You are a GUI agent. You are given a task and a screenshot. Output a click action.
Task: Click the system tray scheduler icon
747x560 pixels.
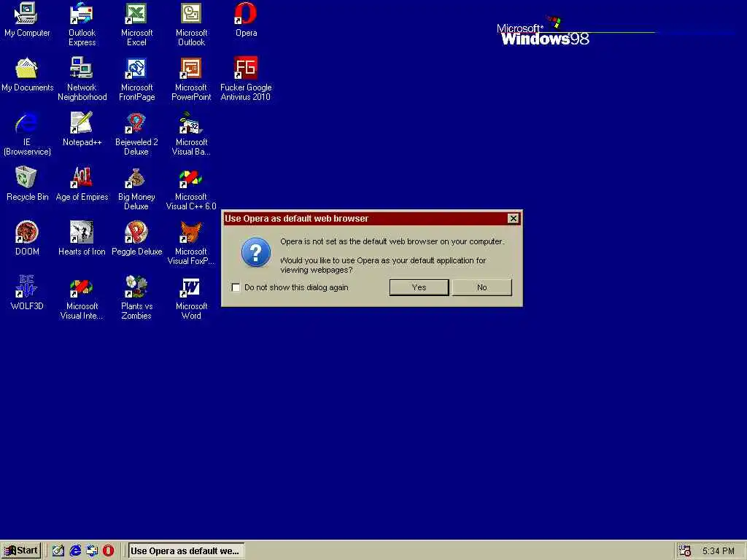[x=684, y=551]
